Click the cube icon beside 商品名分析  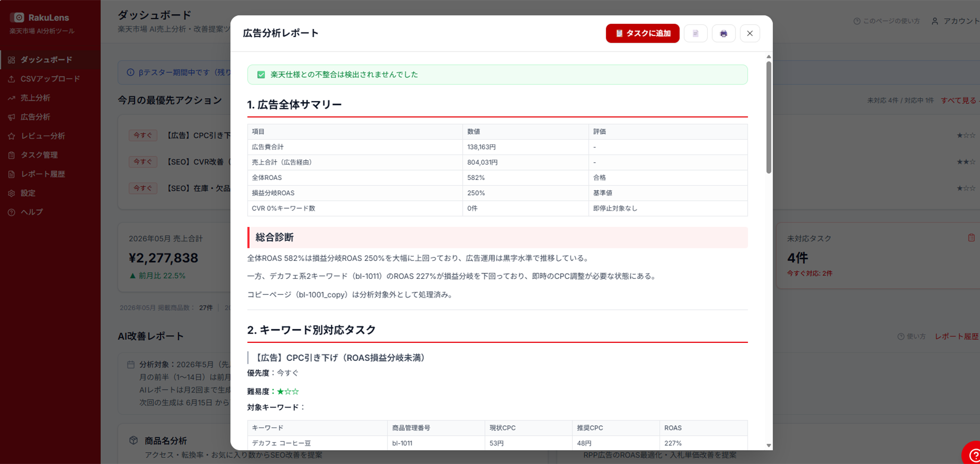tap(134, 440)
